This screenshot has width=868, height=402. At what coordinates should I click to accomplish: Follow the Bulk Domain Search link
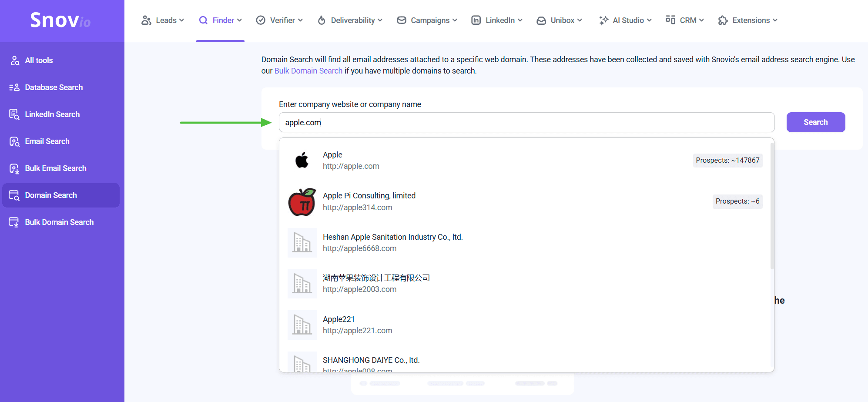click(x=308, y=71)
